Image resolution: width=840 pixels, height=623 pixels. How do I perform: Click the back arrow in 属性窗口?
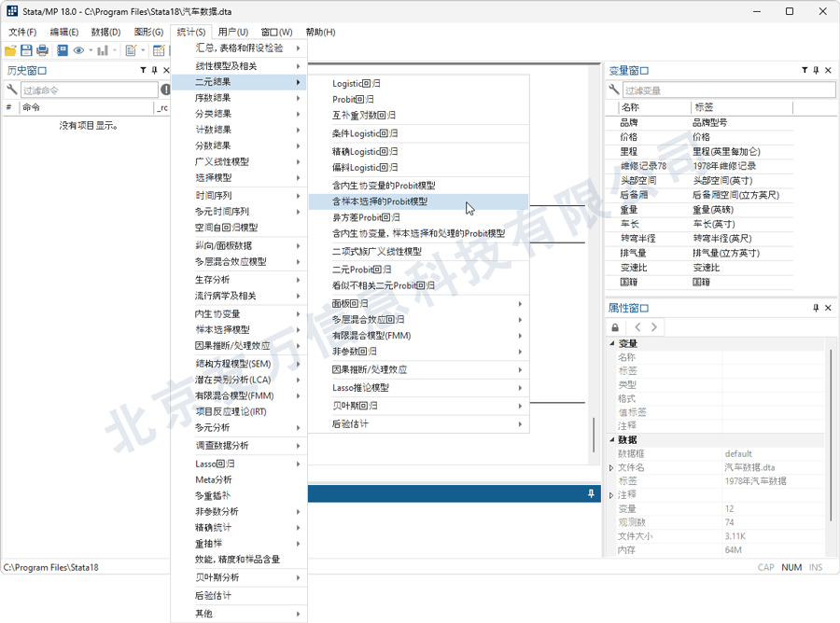pyautogui.click(x=637, y=326)
